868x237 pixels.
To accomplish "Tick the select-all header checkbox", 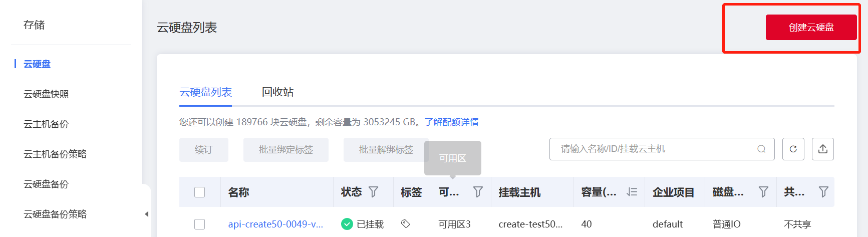I will 199,192.
